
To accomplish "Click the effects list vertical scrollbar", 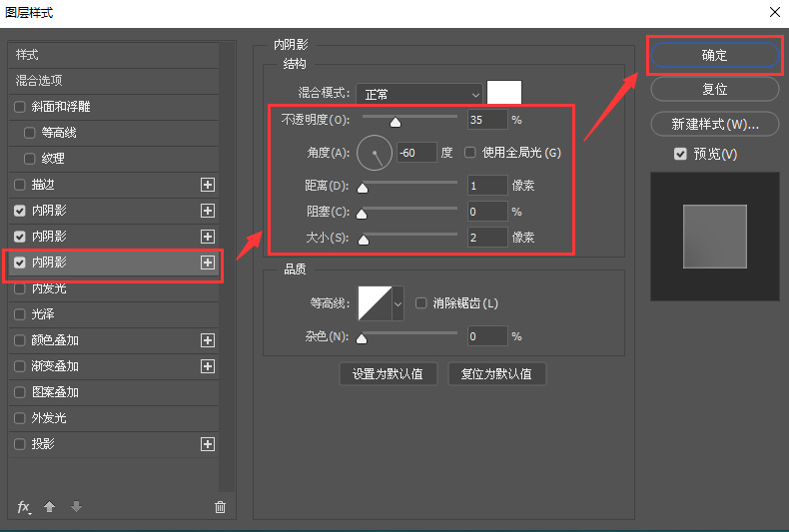I will pyautogui.click(x=228, y=266).
